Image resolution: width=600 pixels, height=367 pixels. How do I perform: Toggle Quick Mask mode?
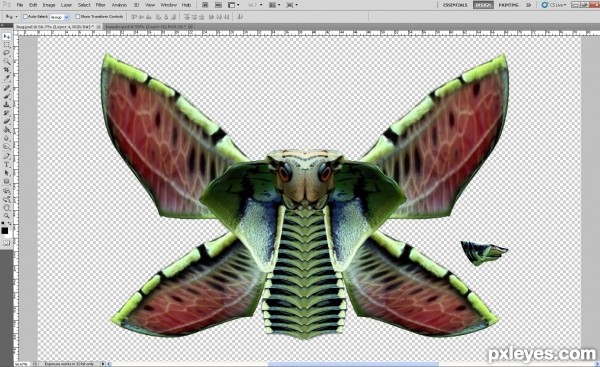click(6, 243)
